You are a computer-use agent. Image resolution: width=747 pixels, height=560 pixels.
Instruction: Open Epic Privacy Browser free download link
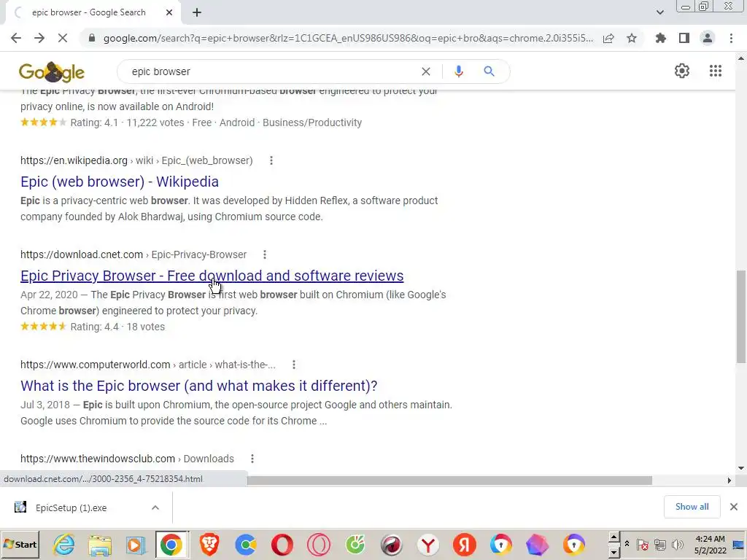[212, 276]
